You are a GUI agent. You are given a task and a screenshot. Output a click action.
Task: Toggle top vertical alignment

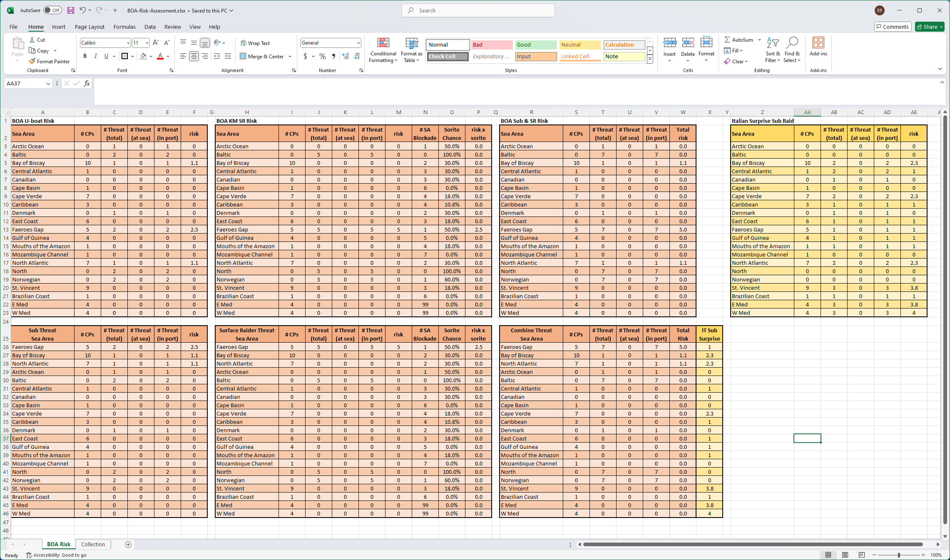tap(183, 42)
